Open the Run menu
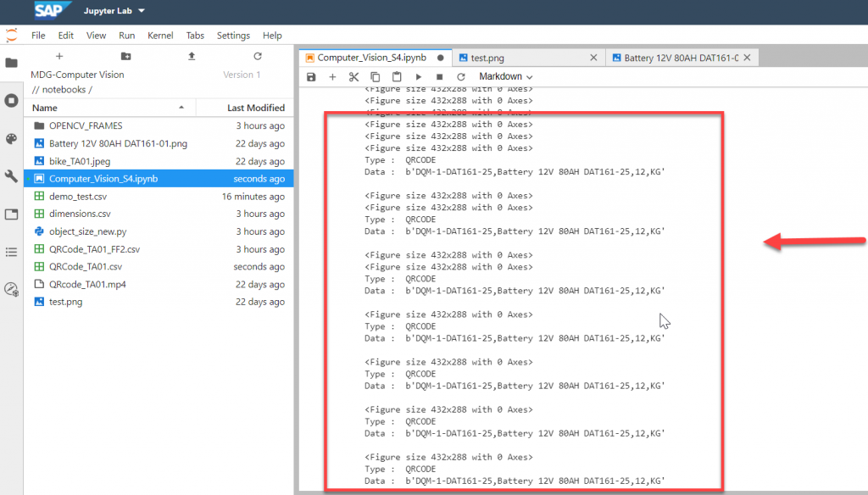 (127, 36)
